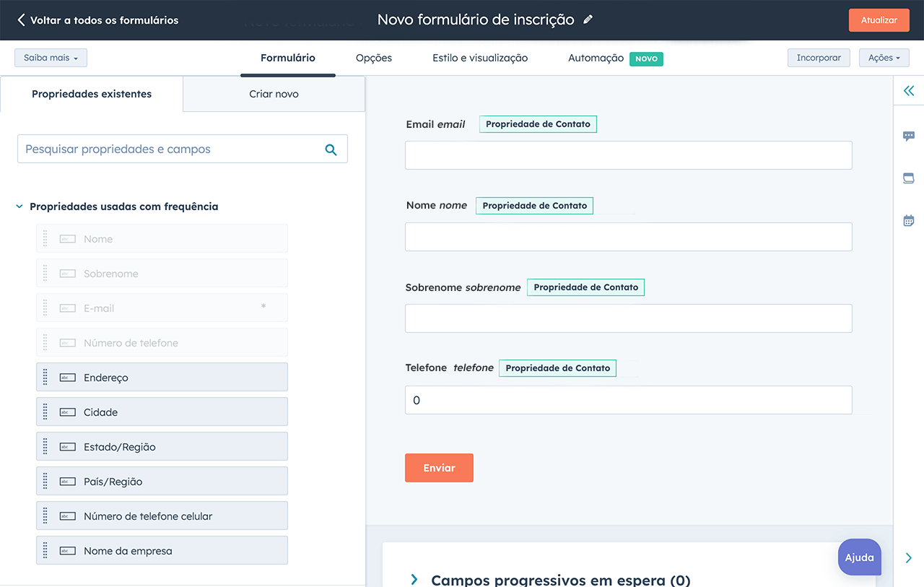Image resolution: width=924 pixels, height=587 pixels.
Task: Click the disabled Sobrenome property item
Action: pos(162,273)
